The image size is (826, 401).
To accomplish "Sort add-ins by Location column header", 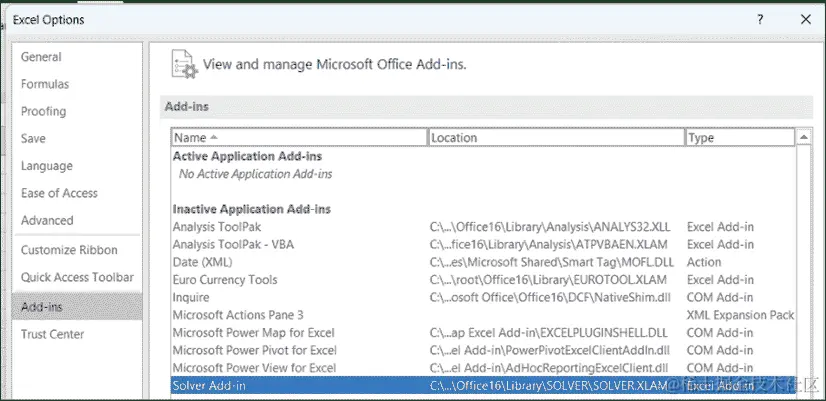I will (x=556, y=138).
